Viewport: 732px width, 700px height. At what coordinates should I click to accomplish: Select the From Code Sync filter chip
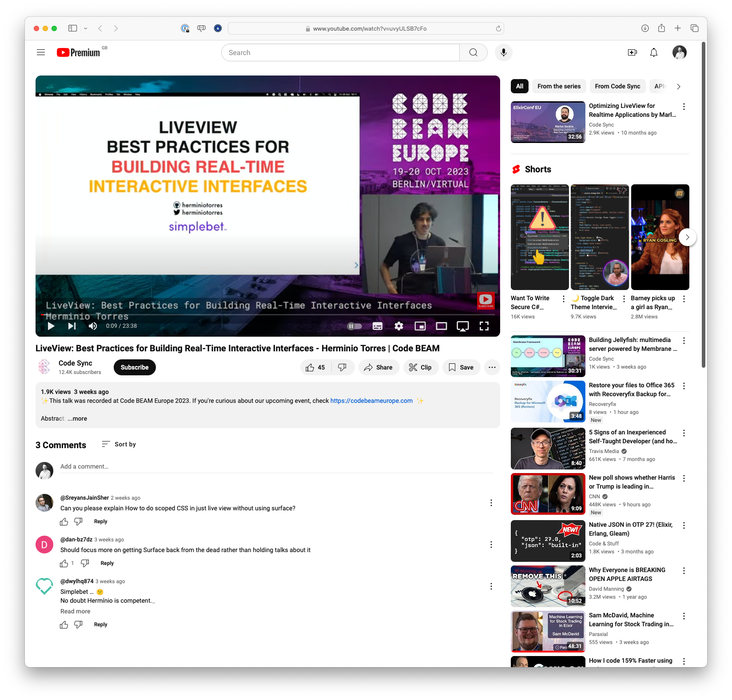[617, 86]
